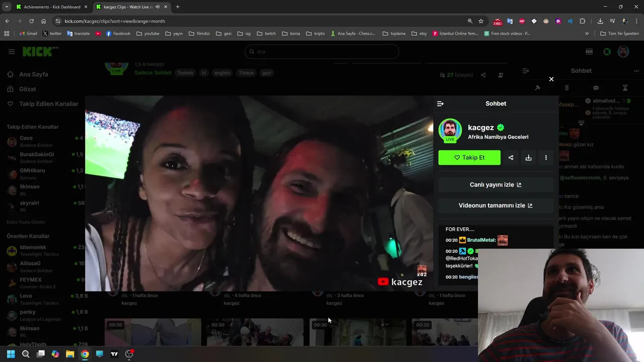
Task: Open the AdBlock Plus extension
Action: (522, 21)
